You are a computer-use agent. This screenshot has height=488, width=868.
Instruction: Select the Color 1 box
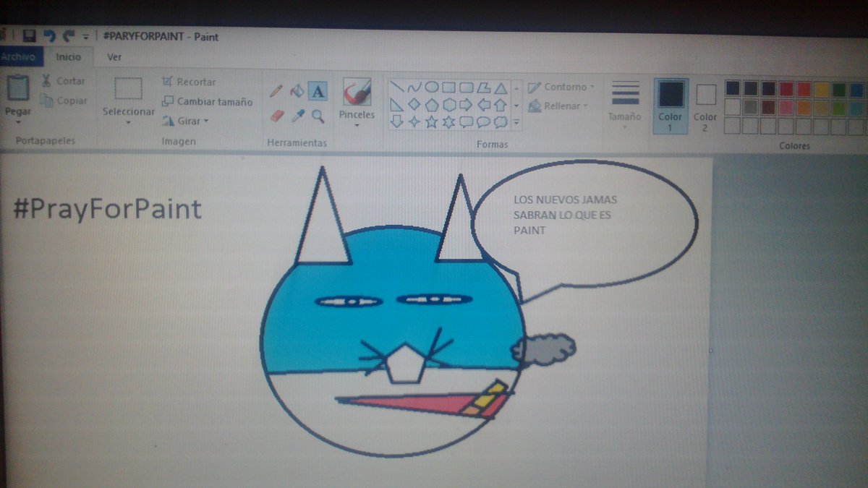pyautogui.click(x=671, y=106)
